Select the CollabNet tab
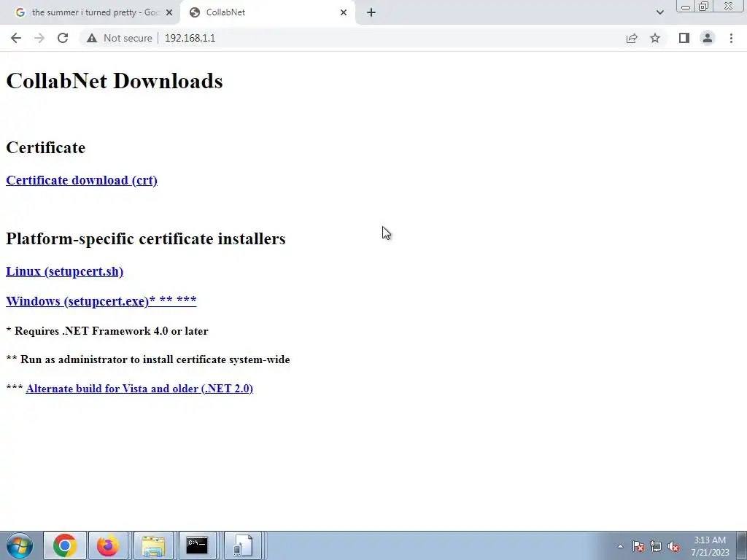The height and width of the screenshot is (560, 747). [267, 12]
